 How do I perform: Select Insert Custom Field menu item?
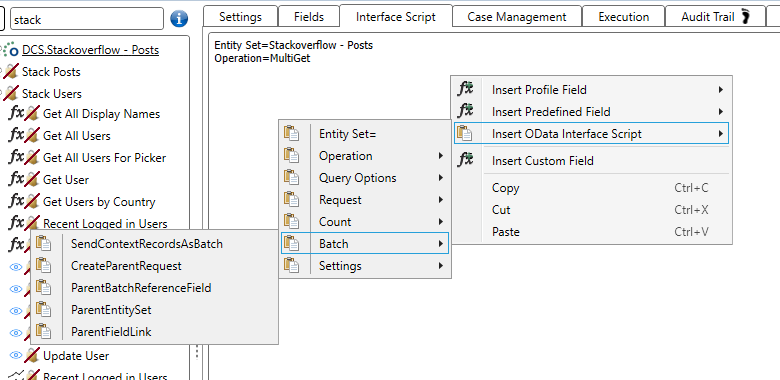click(591, 161)
